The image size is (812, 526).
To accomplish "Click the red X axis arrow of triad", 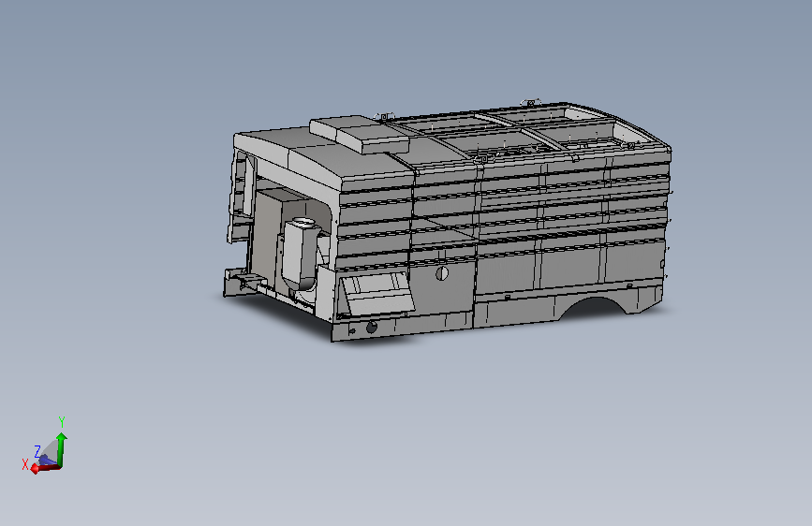I will (x=44, y=468).
